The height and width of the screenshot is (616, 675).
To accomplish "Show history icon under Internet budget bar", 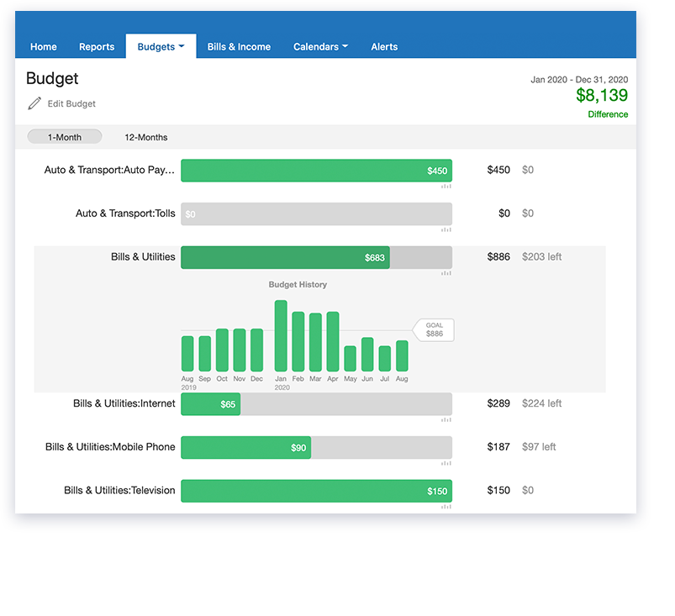I will click(x=446, y=419).
